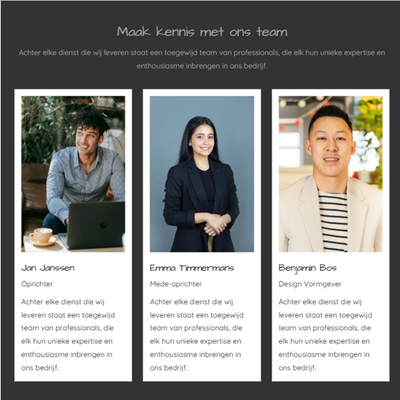The width and height of the screenshot is (400, 400).
Task: Click Jan Janssen's bio description text
Action: click(68, 335)
